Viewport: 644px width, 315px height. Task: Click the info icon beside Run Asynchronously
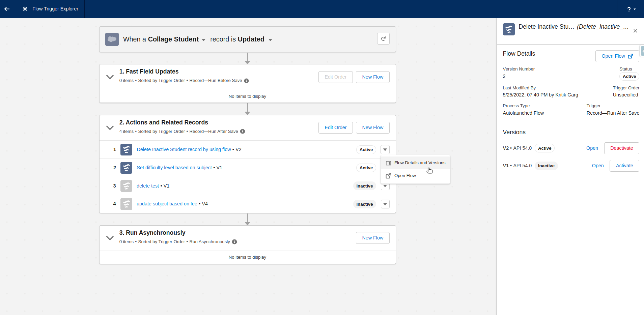pyautogui.click(x=234, y=242)
